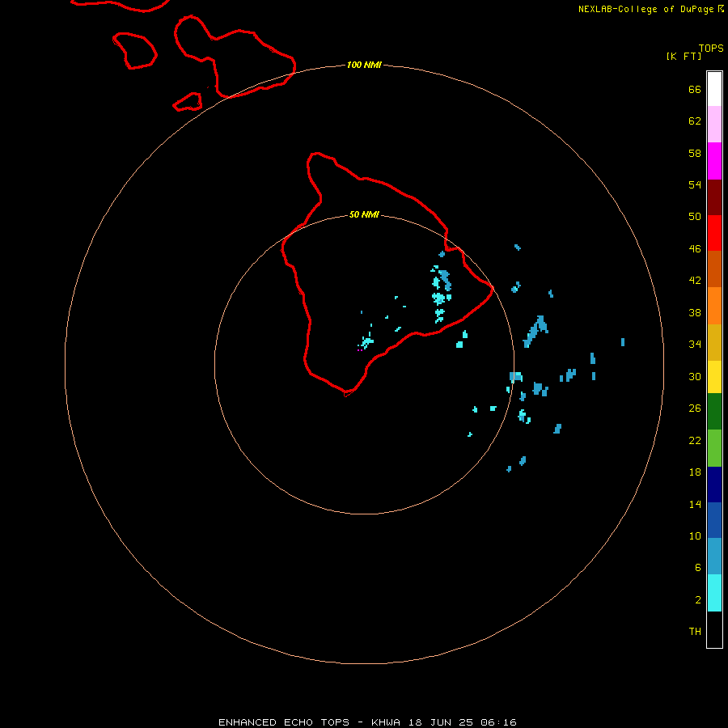
Task: Pick the dark green legend swatch
Action: (714, 412)
